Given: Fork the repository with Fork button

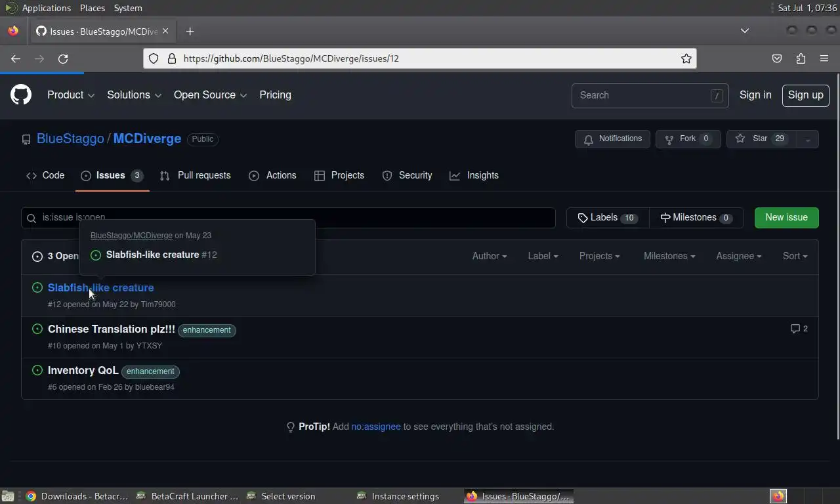Looking at the screenshot, I should point(688,139).
